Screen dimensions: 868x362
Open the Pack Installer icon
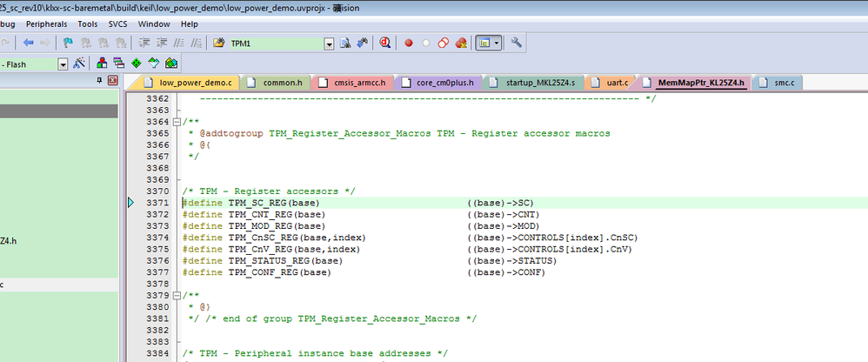(x=171, y=64)
